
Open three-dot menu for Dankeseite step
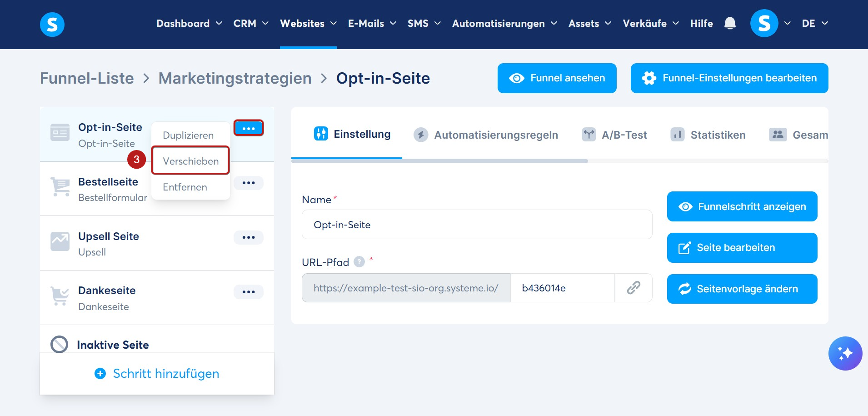249,292
